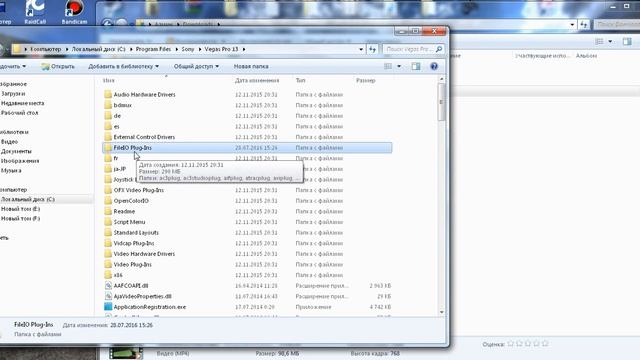640x360 pixels.
Task: Click the change view icon
Action: [388, 66]
